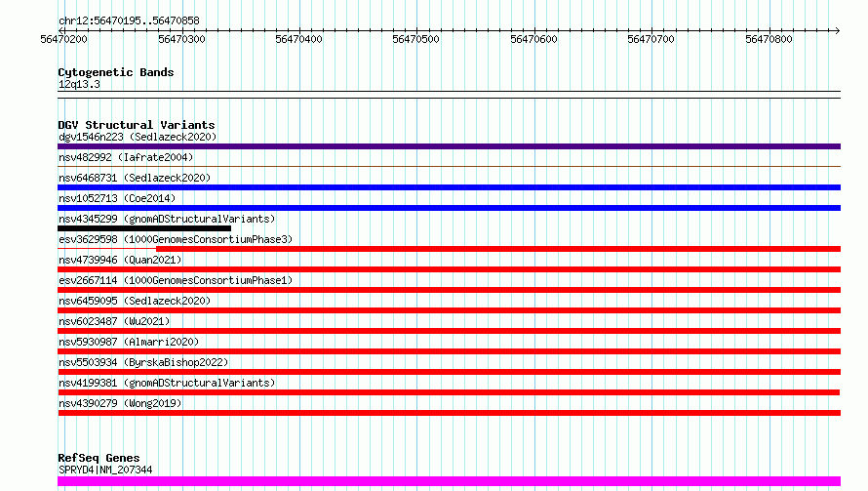
Task: Click the right arrow of the coordinate ruler
Action: point(837,30)
